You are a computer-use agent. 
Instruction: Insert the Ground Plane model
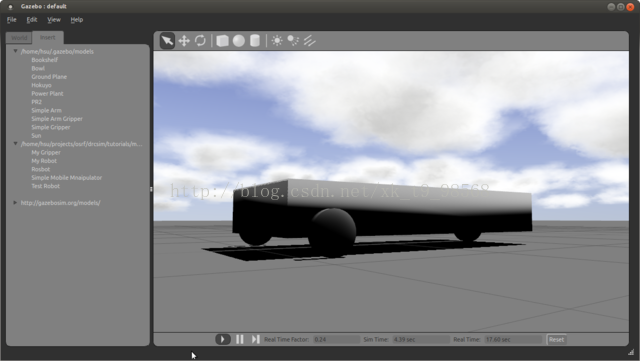coord(49,77)
